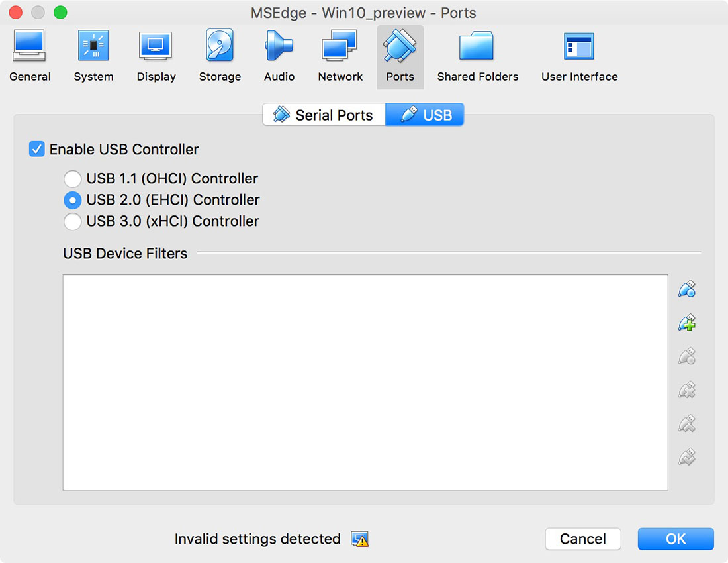The image size is (728, 563).
Task: Open the System settings section
Action: tap(93, 57)
